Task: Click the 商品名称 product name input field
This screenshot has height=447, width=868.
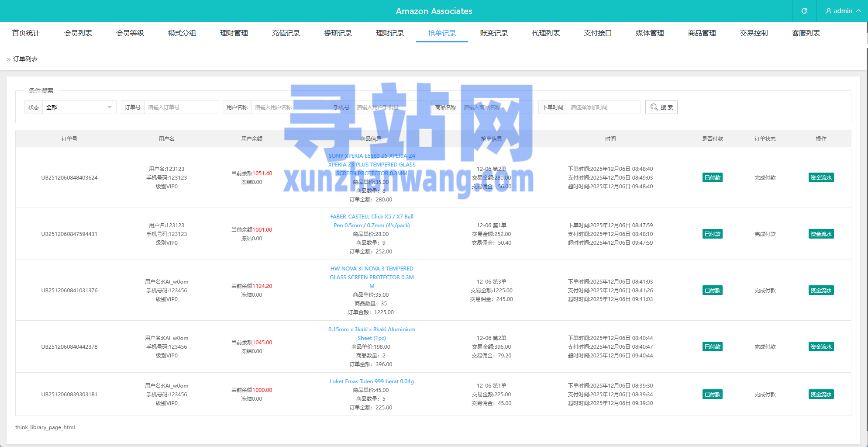Action: 498,107
